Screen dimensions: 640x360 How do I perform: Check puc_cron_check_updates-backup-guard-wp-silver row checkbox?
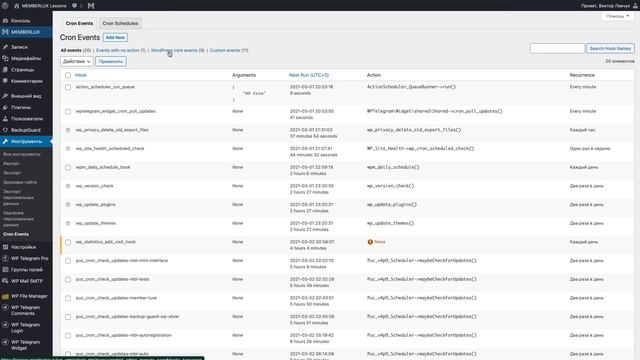tap(68, 317)
